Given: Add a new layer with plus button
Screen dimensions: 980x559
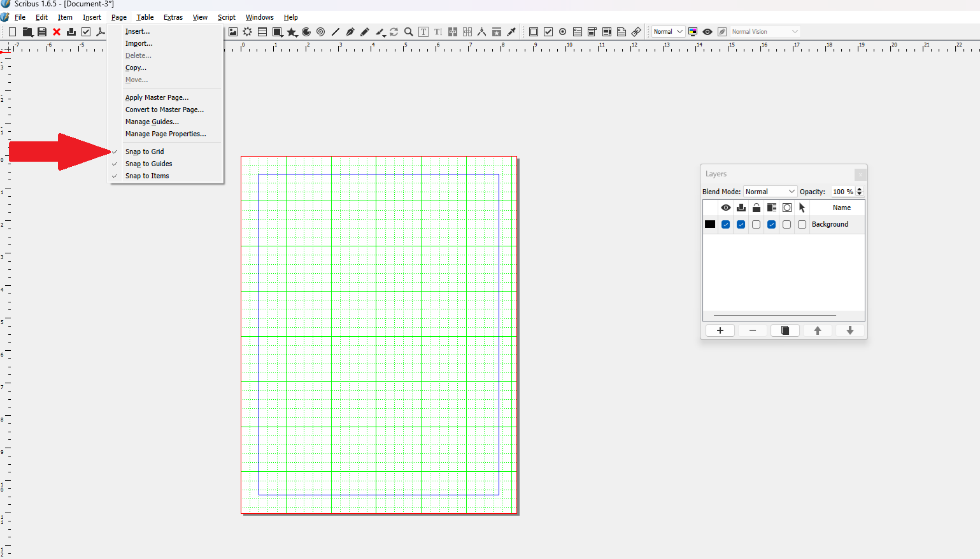Looking at the screenshot, I should pos(720,330).
